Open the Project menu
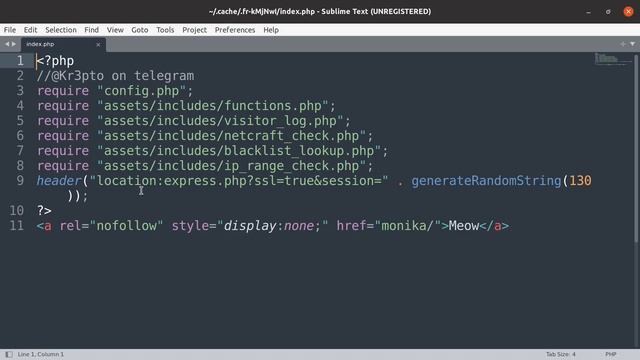 point(194,30)
